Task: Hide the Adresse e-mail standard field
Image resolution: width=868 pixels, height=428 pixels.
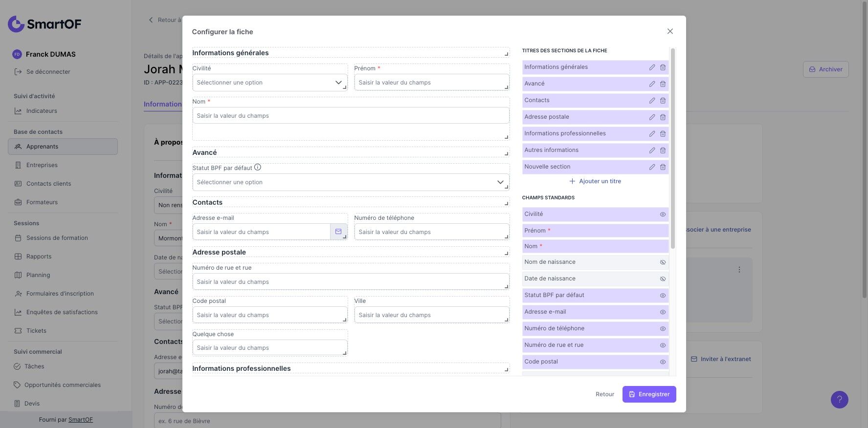Action: point(663,312)
